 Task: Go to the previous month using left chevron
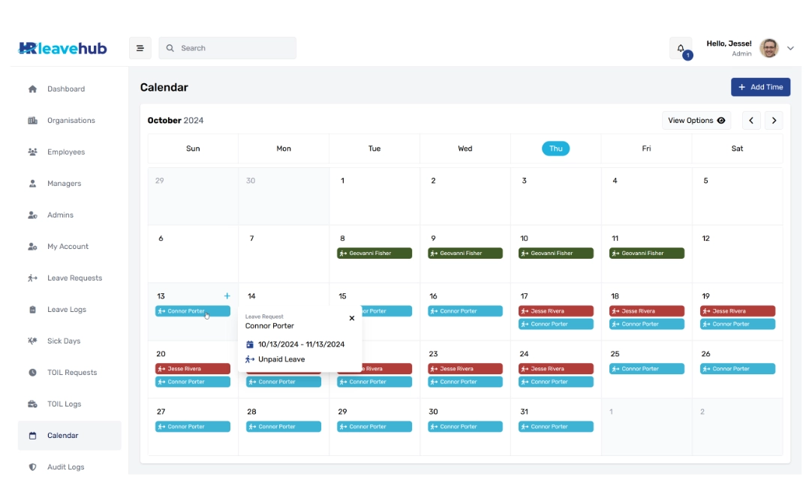[x=751, y=121]
